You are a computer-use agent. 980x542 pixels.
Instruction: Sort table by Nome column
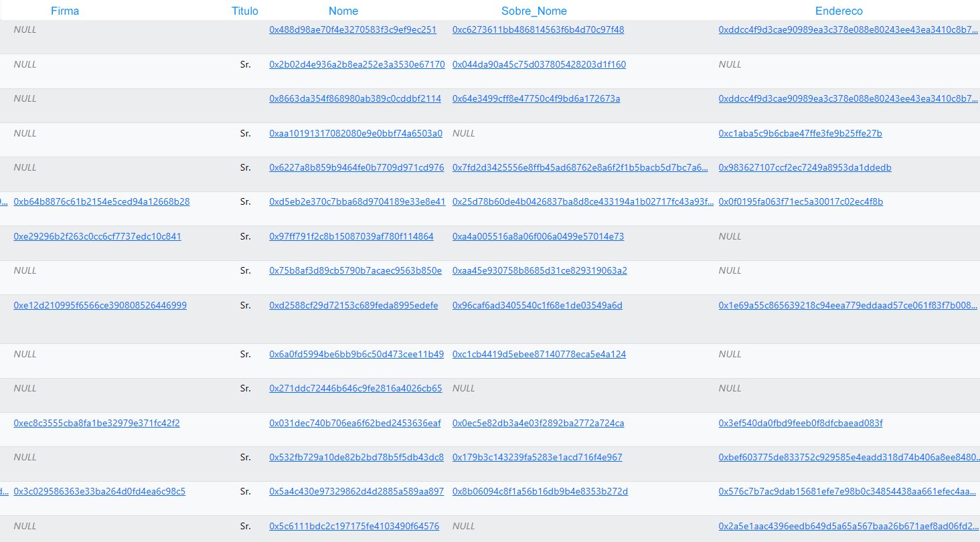343,11
